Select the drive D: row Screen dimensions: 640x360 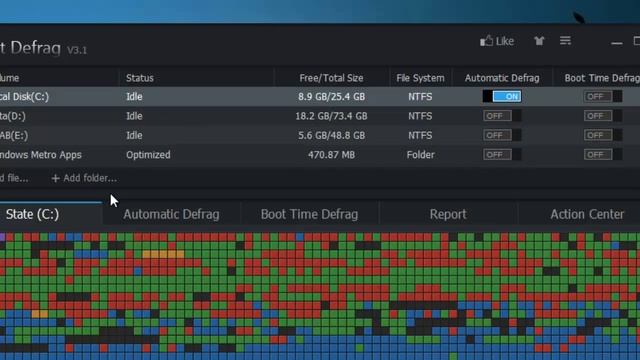[320, 116]
